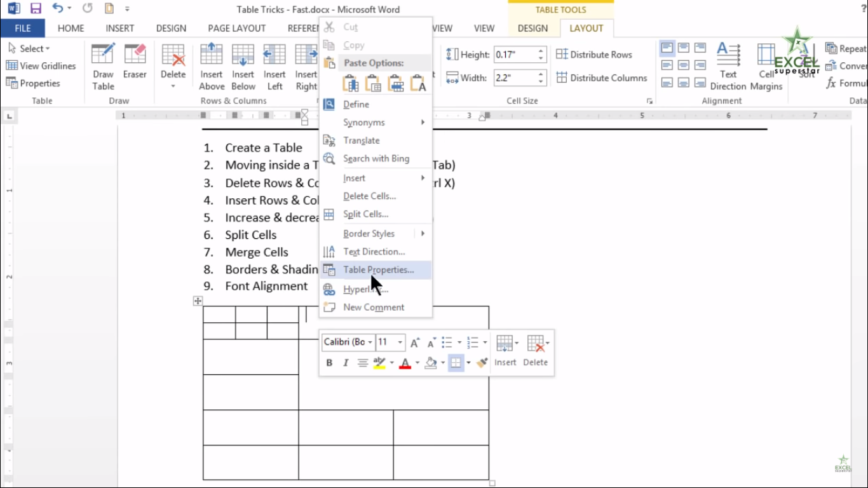
Task: Open the font name box in mini toolbar
Action: 348,342
